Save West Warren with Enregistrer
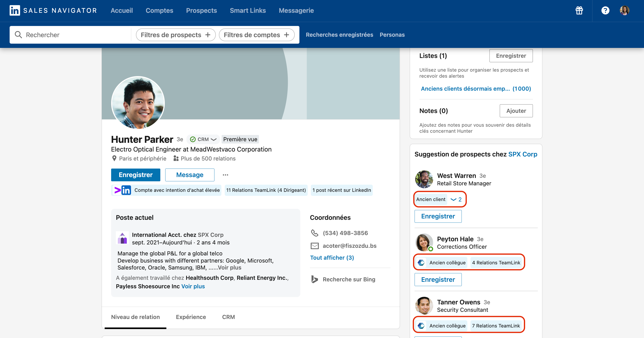 (438, 216)
